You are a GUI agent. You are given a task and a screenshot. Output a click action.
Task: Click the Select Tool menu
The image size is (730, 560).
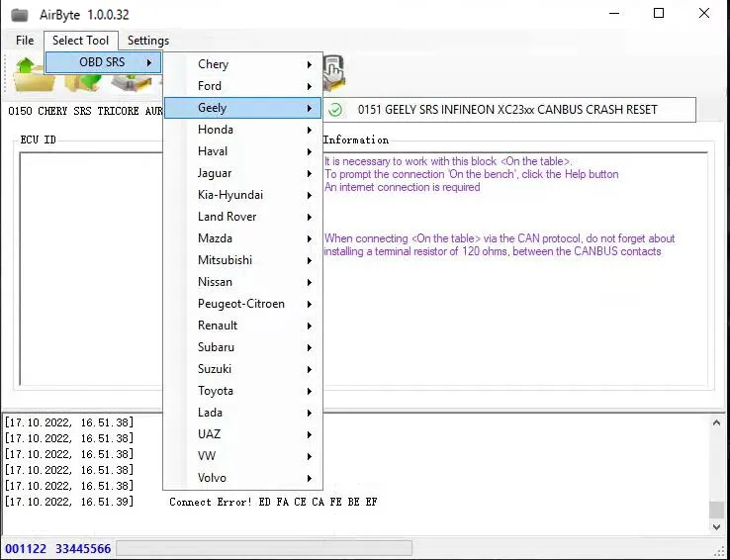tap(81, 41)
